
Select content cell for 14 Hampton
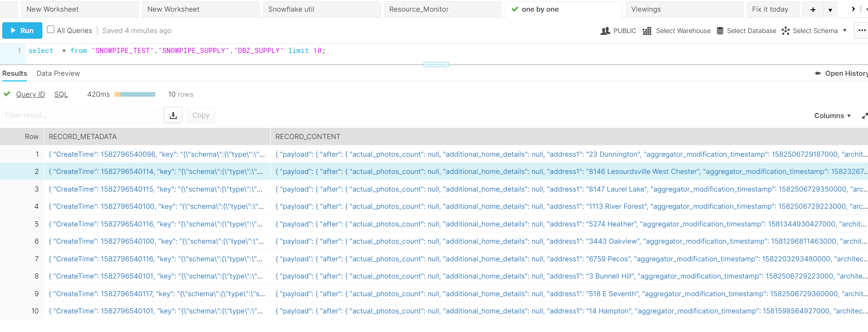click(x=569, y=311)
